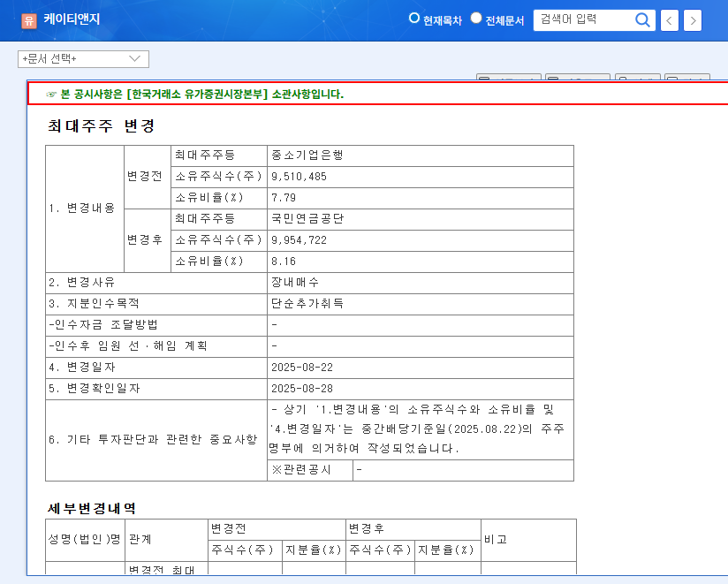The image size is (728, 584).
Task: Select the 단순추가취득 value
Action: click(x=307, y=304)
